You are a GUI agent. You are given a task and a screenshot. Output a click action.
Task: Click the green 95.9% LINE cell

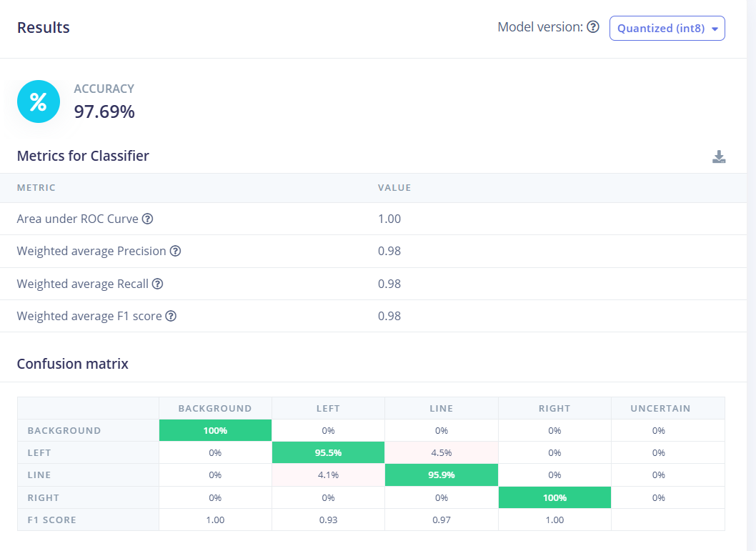(x=441, y=475)
